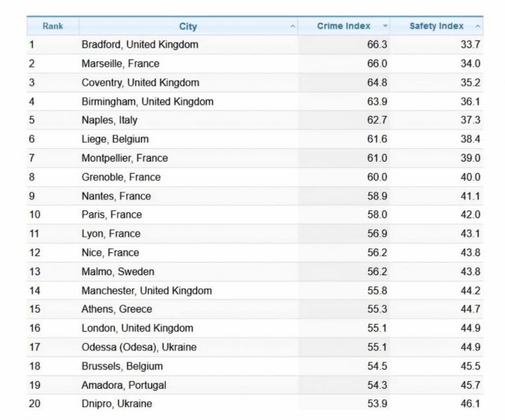Click London, United Kingdom row entry
This screenshot has width=505, height=420.
(137, 328)
